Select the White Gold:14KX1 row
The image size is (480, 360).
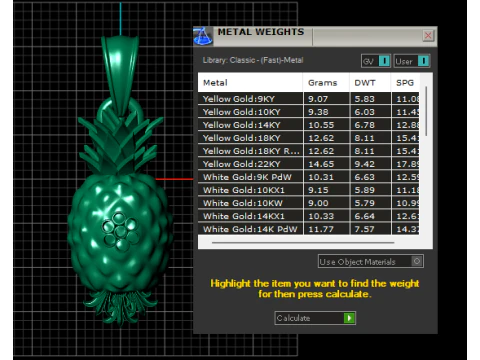[309, 216]
